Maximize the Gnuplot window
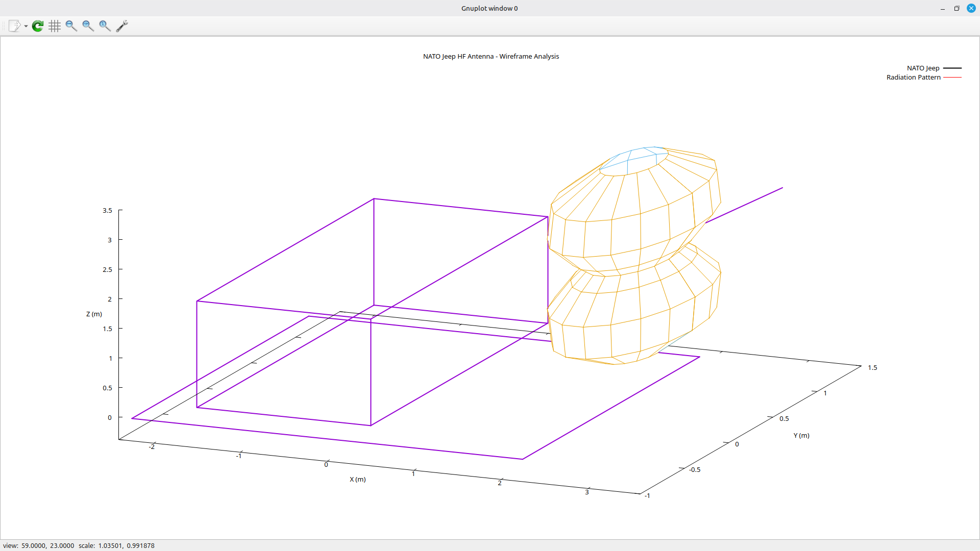Image resolution: width=980 pixels, height=551 pixels. click(957, 9)
